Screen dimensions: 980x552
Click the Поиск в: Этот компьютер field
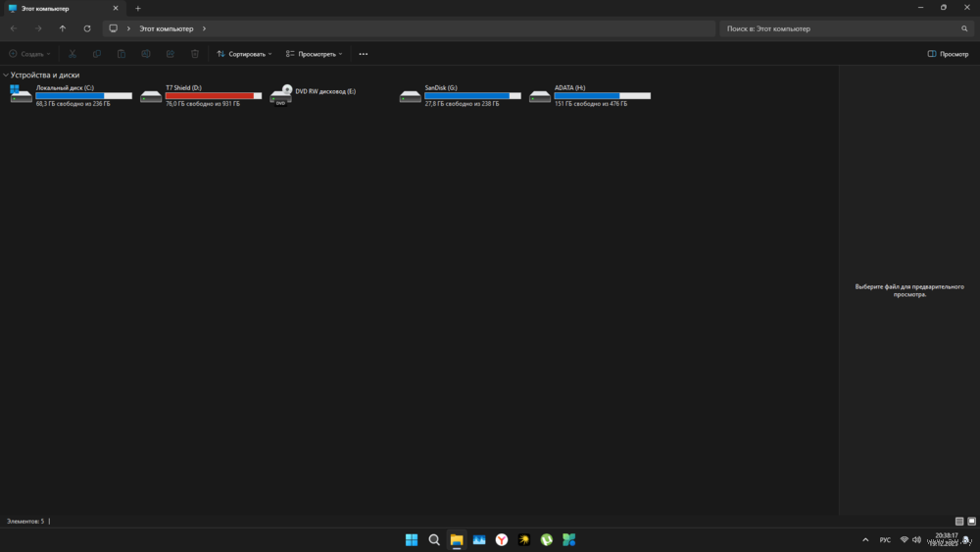[838, 28]
